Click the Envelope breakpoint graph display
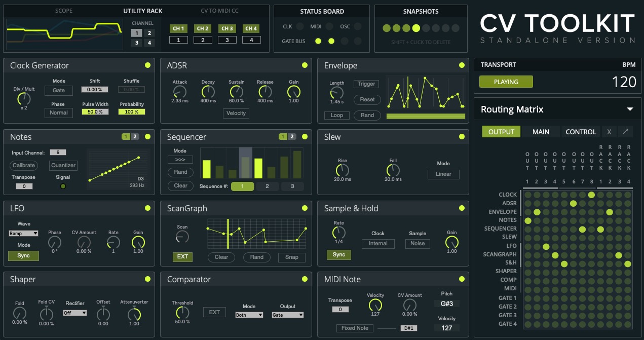 coord(426,93)
